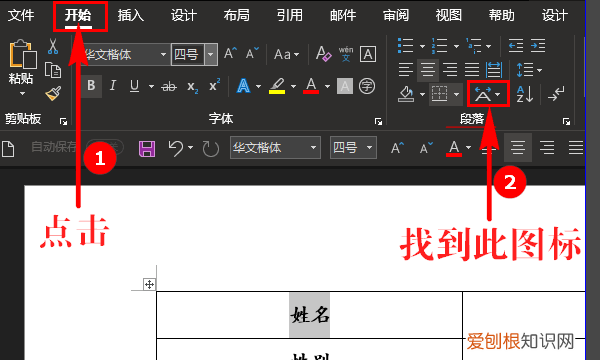The image size is (600, 360).
Task: Clear all formatting with the A-eraser icon
Action: (323, 54)
